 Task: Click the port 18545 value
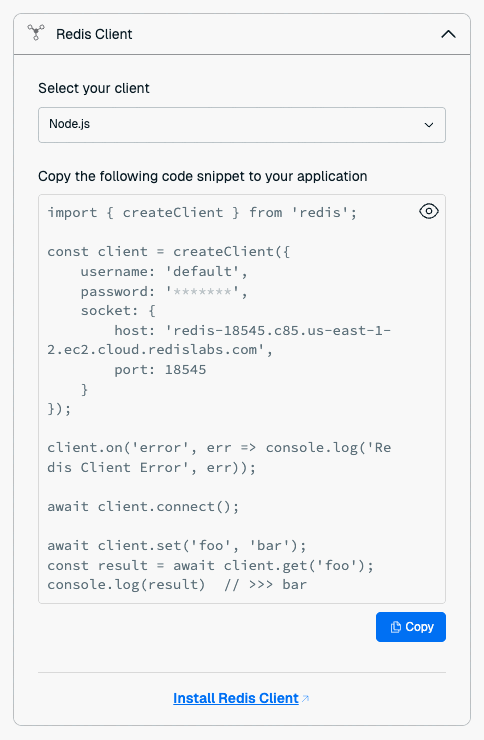point(185,370)
